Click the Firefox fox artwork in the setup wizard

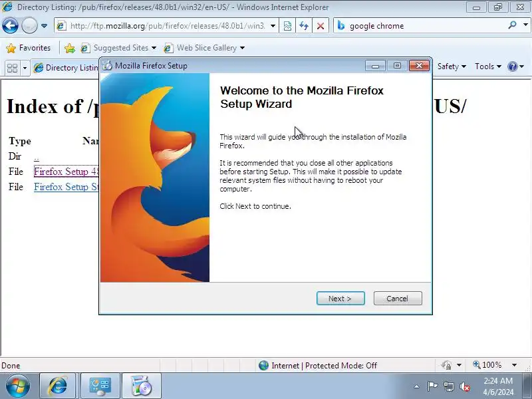(155, 178)
